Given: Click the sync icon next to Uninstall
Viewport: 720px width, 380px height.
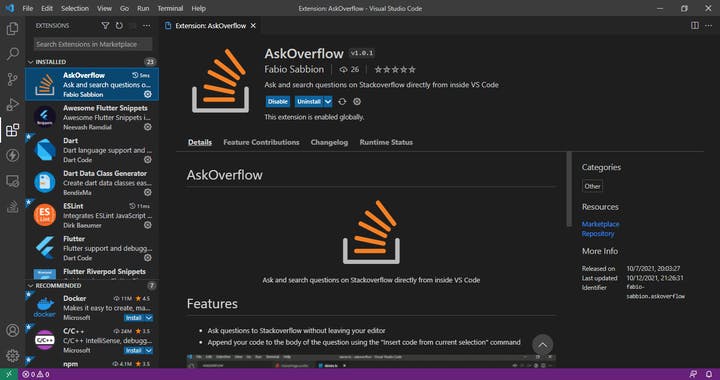Looking at the screenshot, I should (342, 101).
